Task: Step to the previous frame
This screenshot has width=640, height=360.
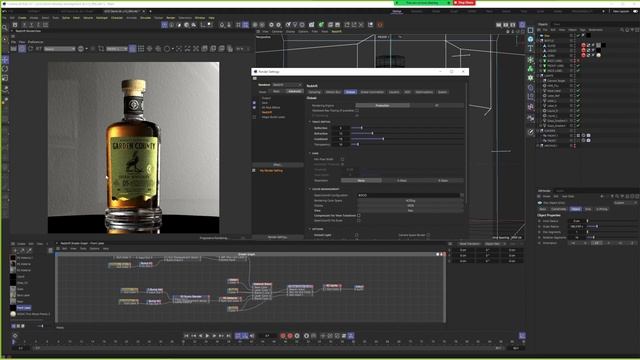Action: [200, 336]
